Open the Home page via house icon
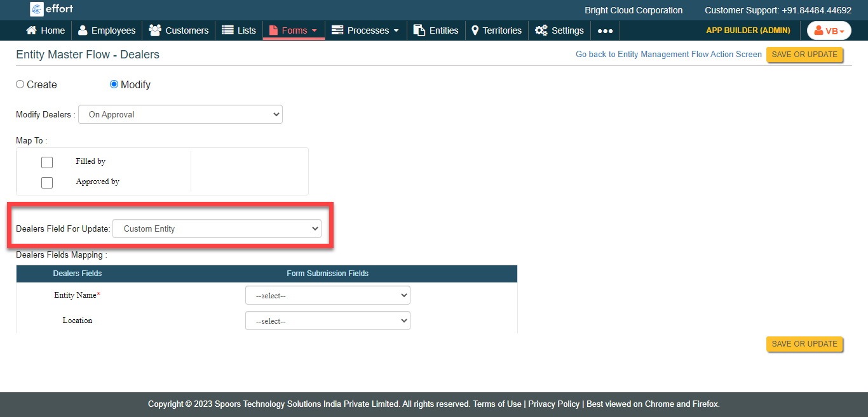 31,30
